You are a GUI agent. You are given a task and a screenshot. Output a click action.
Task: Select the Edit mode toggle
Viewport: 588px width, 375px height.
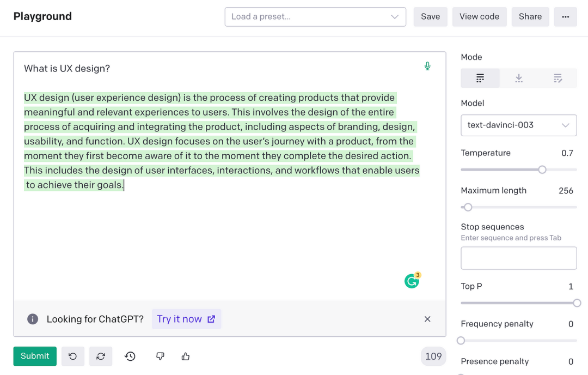pos(558,78)
